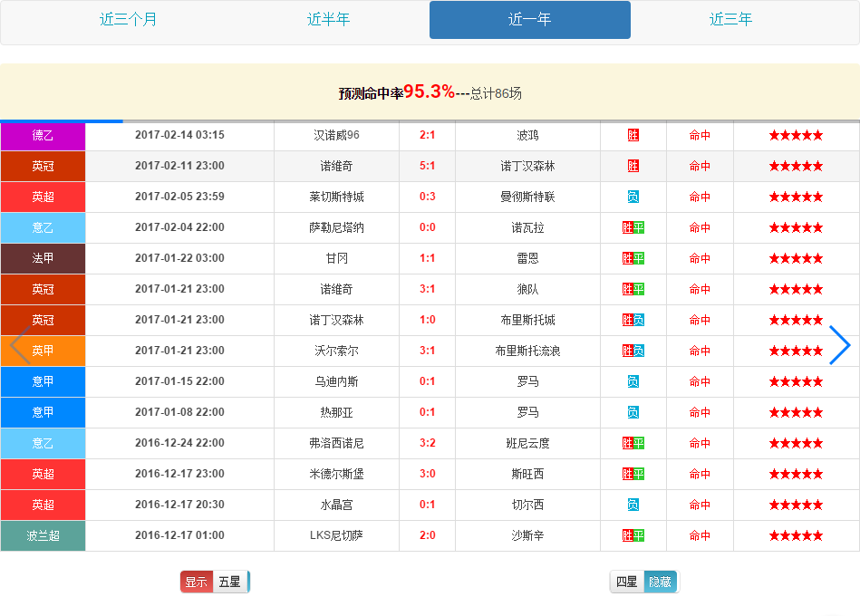The width and height of the screenshot is (860, 616).
Task: Open the 近三年 tab
Action: [730, 20]
